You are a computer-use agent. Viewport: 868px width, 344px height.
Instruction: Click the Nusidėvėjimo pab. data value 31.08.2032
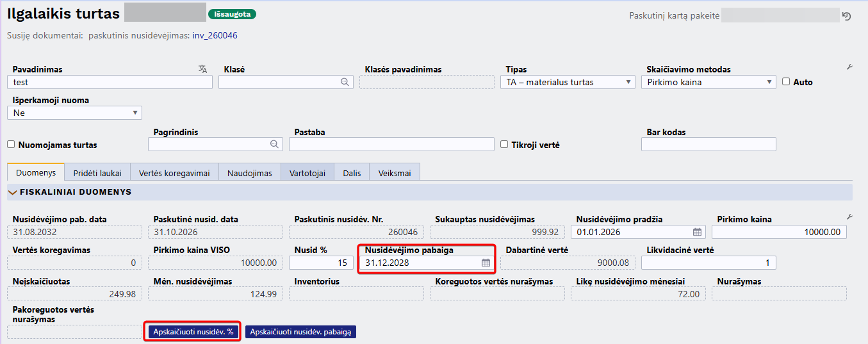coord(74,232)
